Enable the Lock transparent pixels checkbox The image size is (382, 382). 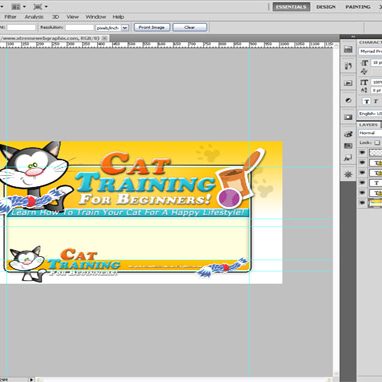(x=377, y=143)
